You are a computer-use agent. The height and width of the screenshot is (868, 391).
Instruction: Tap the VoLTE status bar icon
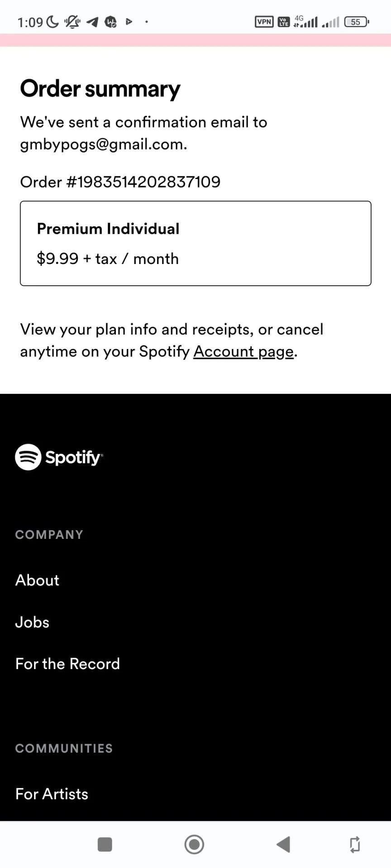pos(284,21)
